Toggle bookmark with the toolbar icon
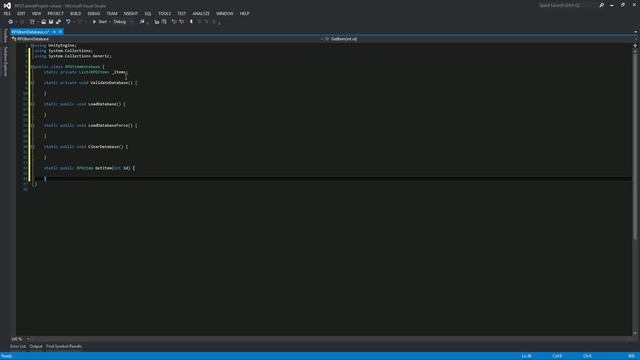 click(x=191, y=22)
